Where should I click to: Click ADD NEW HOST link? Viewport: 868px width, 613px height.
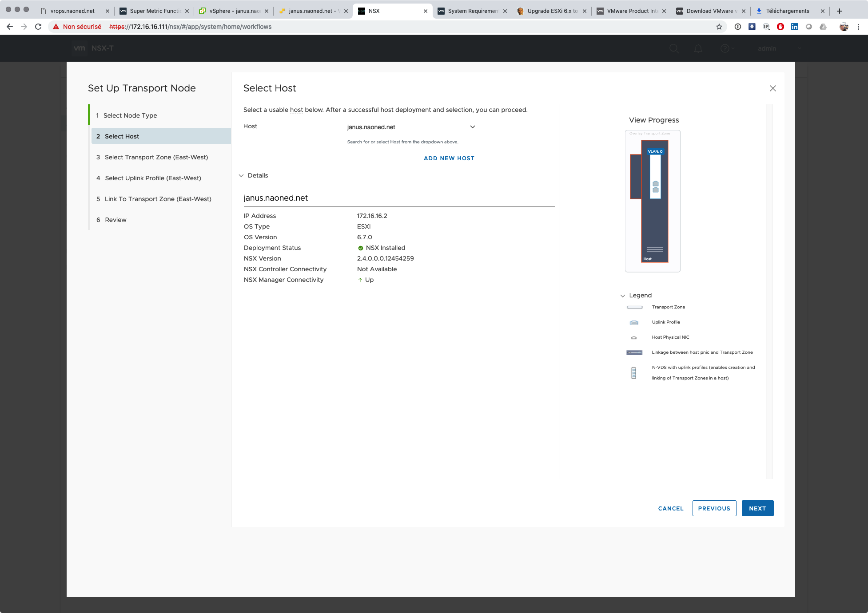tap(449, 158)
